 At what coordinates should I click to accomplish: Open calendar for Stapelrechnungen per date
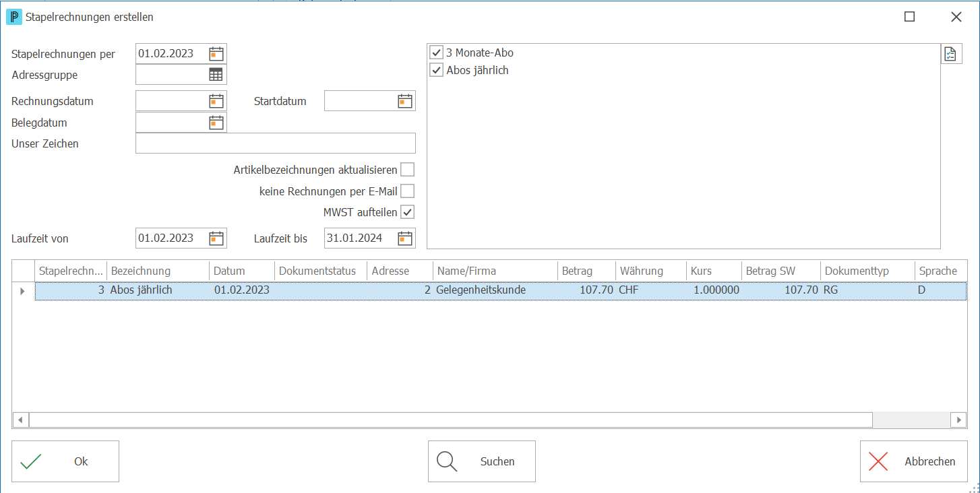(x=216, y=54)
